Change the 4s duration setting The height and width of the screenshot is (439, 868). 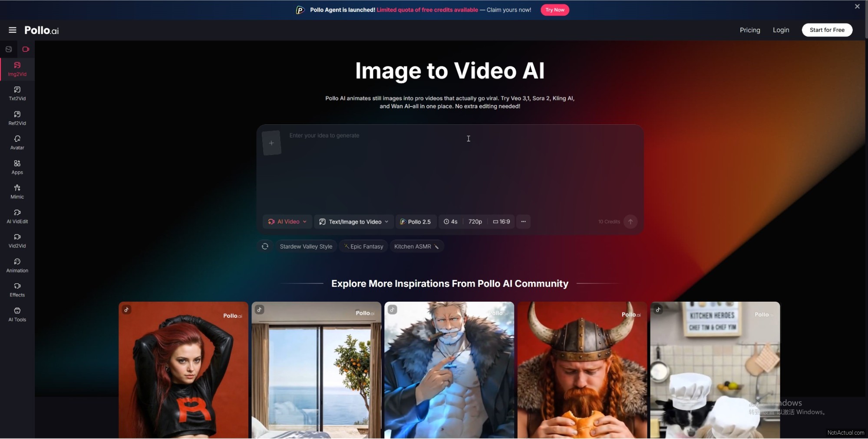451,222
